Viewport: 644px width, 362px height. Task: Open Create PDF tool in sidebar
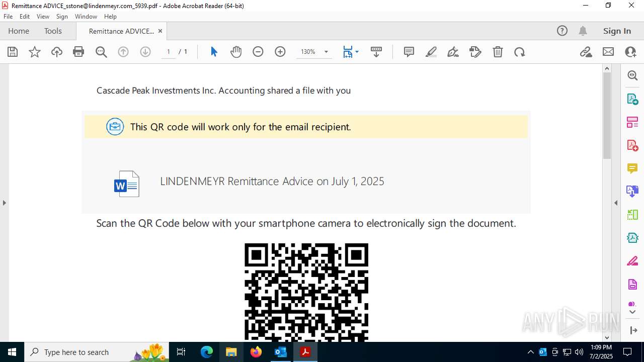(x=632, y=145)
